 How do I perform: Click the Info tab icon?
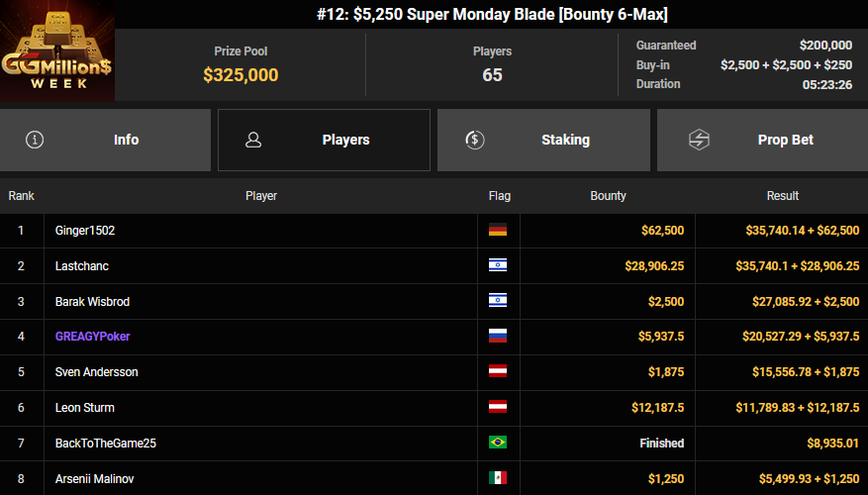tap(35, 140)
